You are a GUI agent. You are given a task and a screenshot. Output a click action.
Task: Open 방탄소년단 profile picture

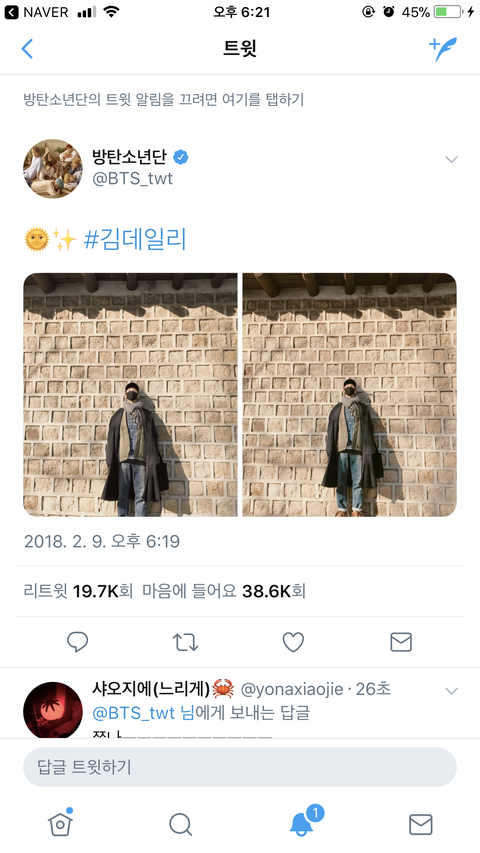coord(53,169)
